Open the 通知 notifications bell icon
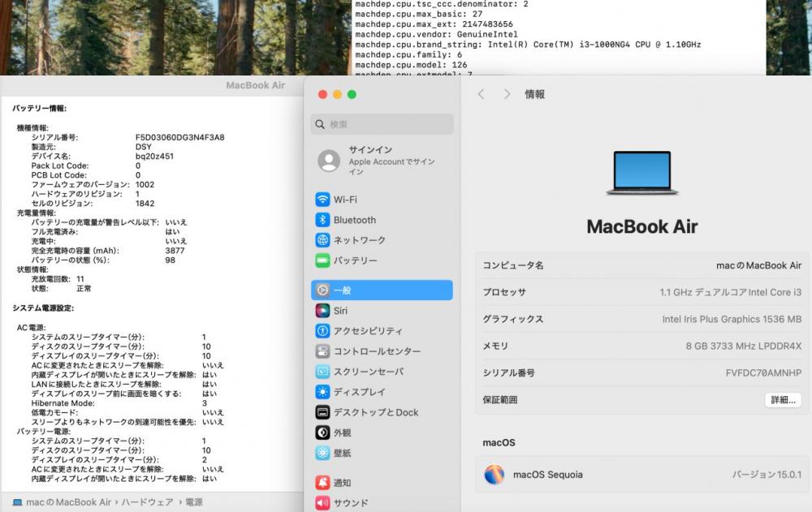Image resolution: width=812 pixels, height=512 pixels. (x=322, y=483)
